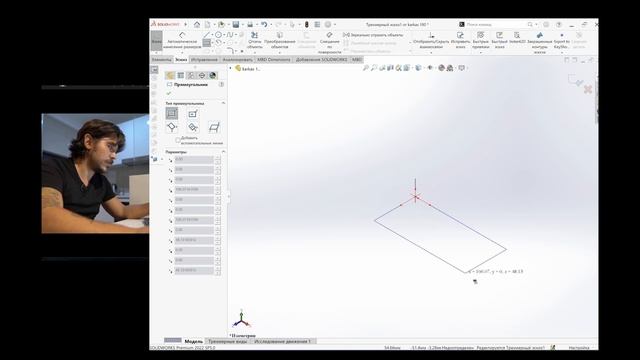Switch to the SOLIDWORKS Add-Ins tab
The width and height of the screenshot is (640, 360).
321,60
